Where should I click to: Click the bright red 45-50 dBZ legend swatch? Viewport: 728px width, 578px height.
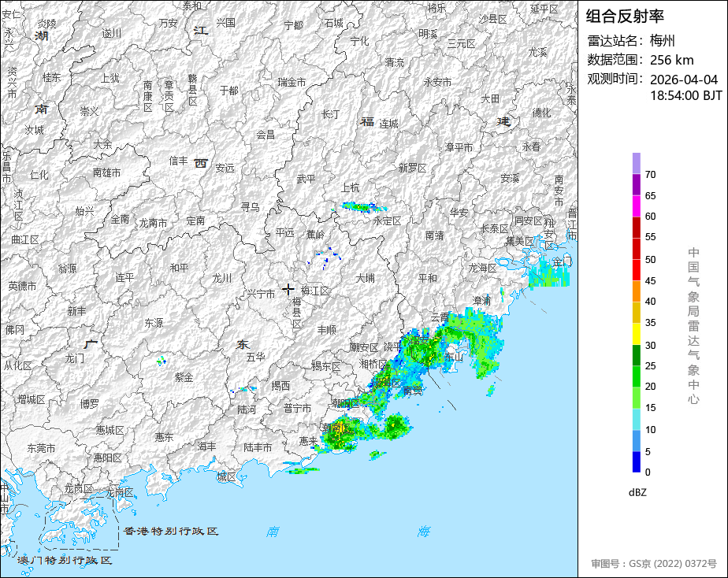coord(636,270)
